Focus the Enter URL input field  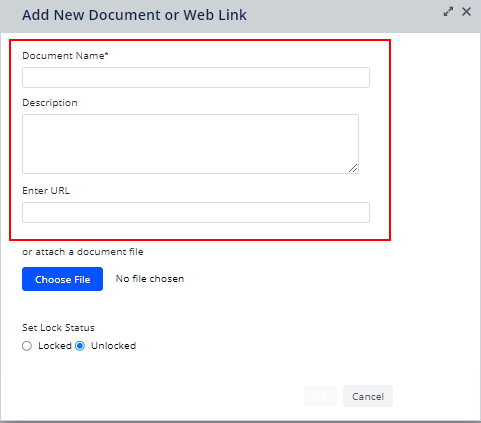click(196, 212)
